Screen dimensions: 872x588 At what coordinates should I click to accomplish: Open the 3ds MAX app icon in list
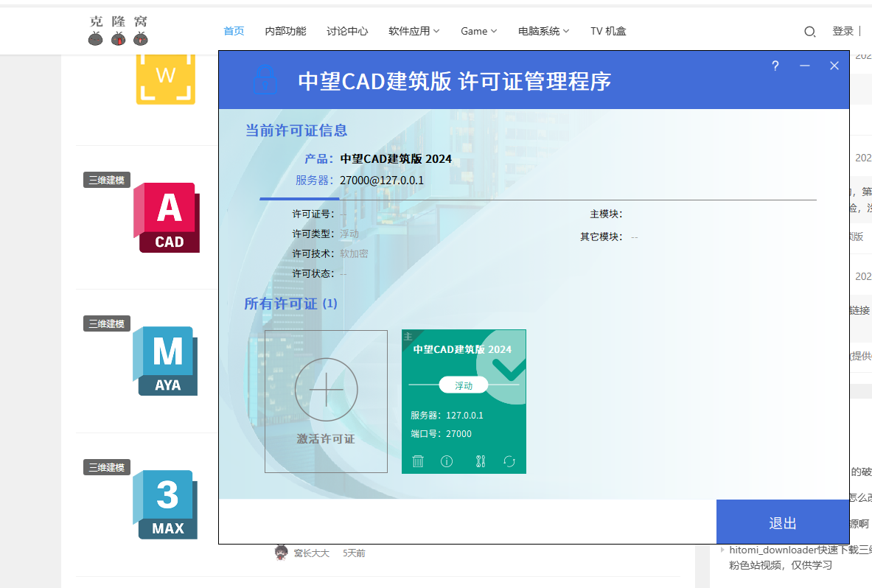[165, 505]
